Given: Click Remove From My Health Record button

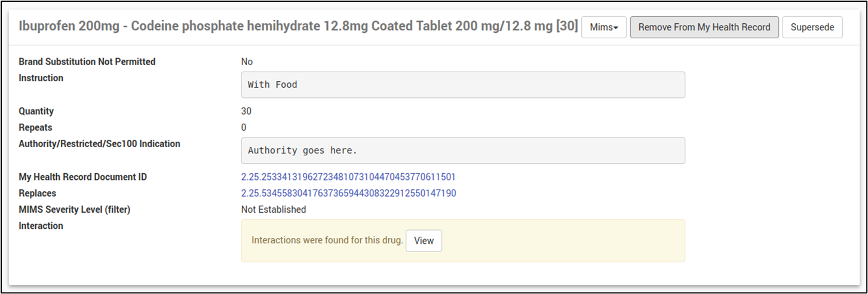Looking at the screenshot, I should [704, 27].
